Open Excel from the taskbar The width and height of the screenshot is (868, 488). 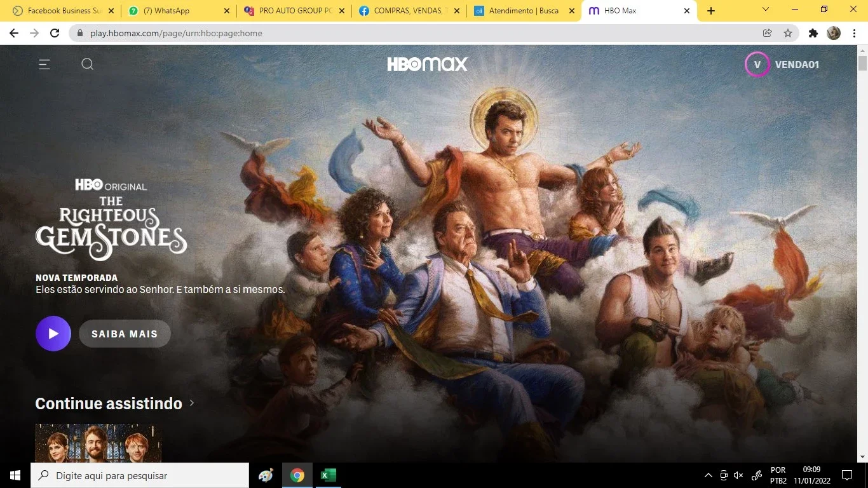[x=328, y=475]
